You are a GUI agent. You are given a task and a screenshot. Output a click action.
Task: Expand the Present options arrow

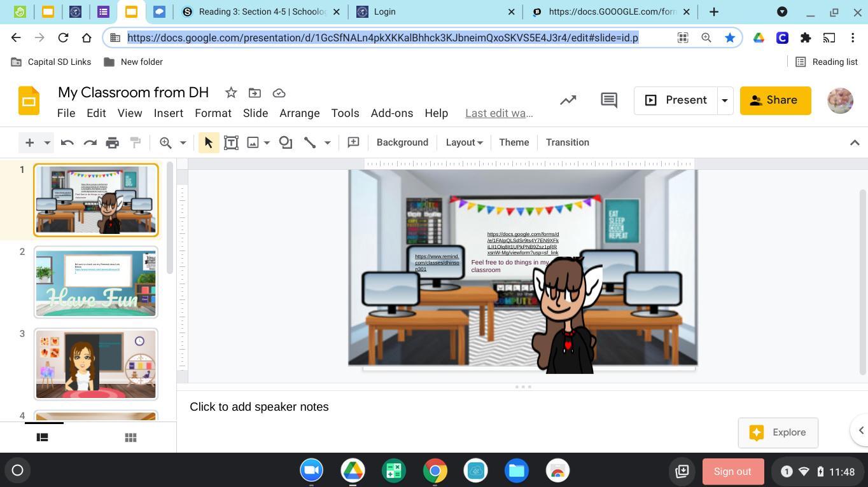point(724,100)
